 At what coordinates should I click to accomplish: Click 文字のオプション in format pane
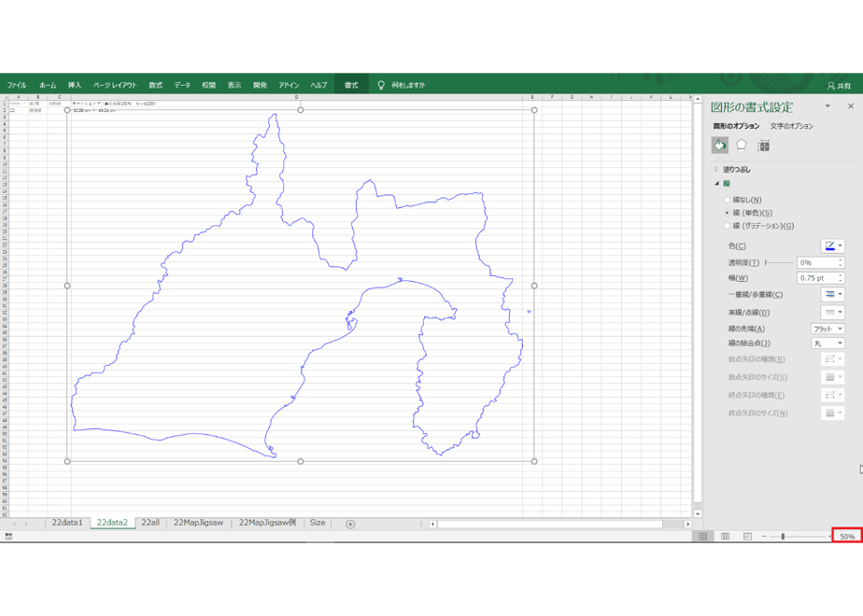coord(791,126)
